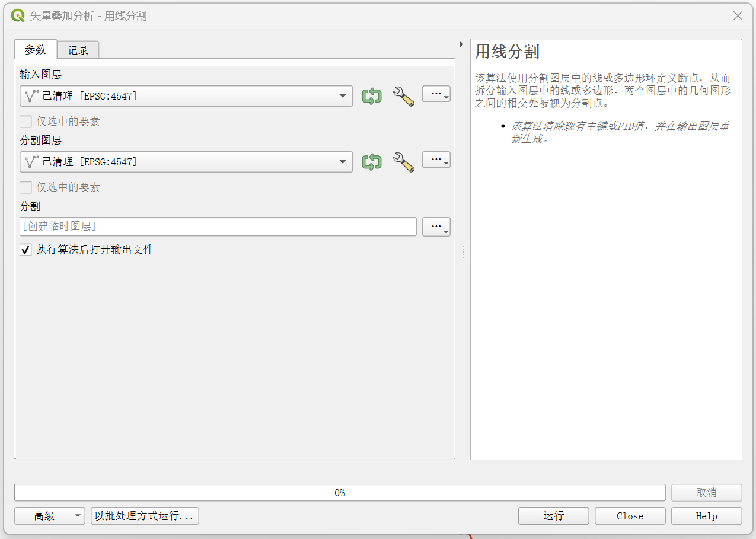
Task: Open advanced options wrench for 分割图层
Action: [403, 162]
